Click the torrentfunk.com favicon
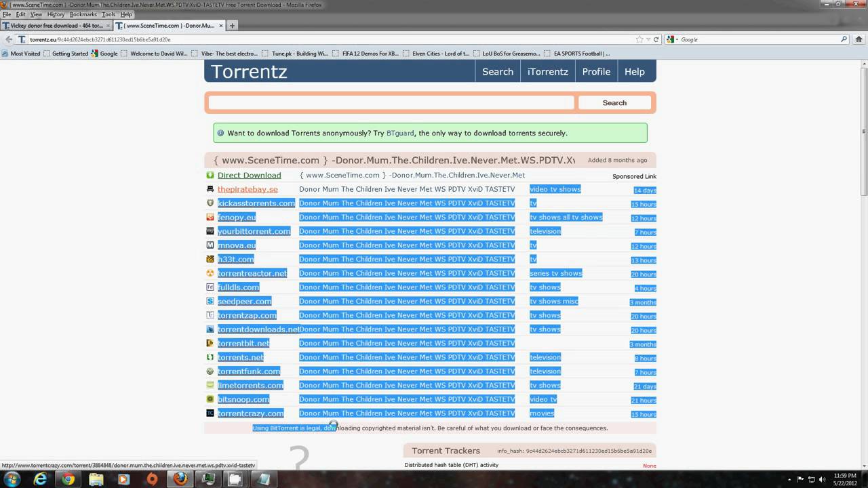 pyautogui.click(x=210, y=371)
